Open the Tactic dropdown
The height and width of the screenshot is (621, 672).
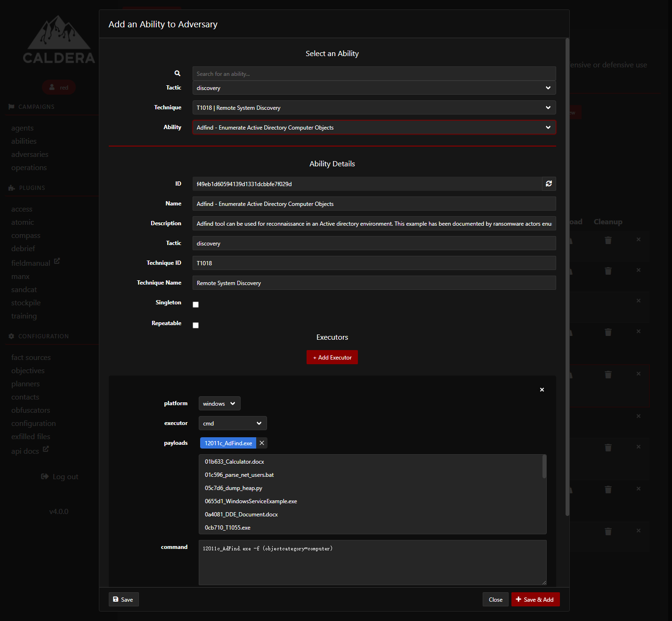click(374, 88)
